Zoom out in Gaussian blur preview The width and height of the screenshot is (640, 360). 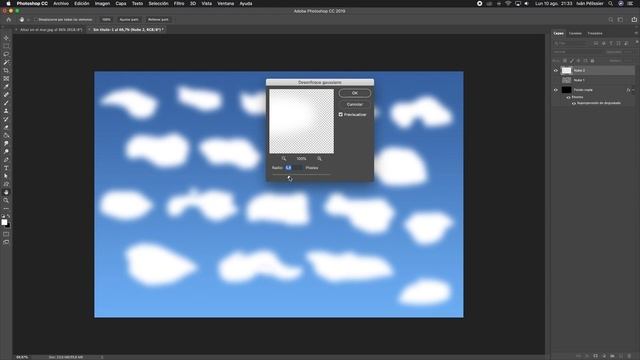point(284,159)
